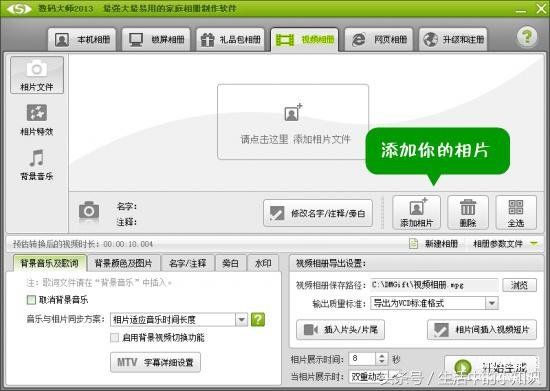Switch to 背景颜色及图片 settings tab

coord(123,263)
